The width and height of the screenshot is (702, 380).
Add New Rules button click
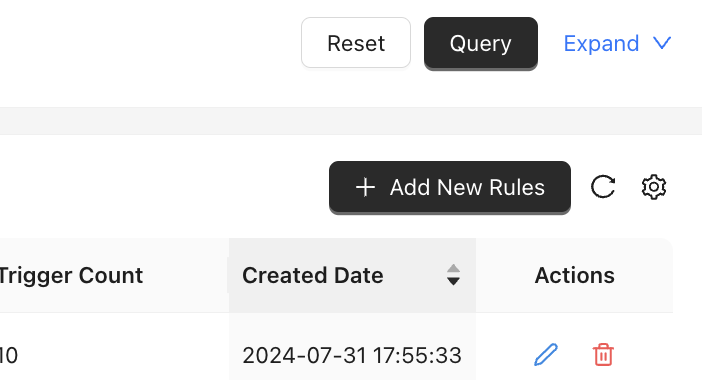point(449,187)
